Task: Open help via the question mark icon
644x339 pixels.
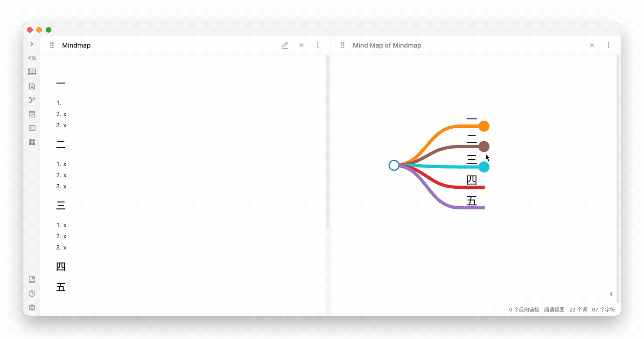Action: [x=32, y=294]
